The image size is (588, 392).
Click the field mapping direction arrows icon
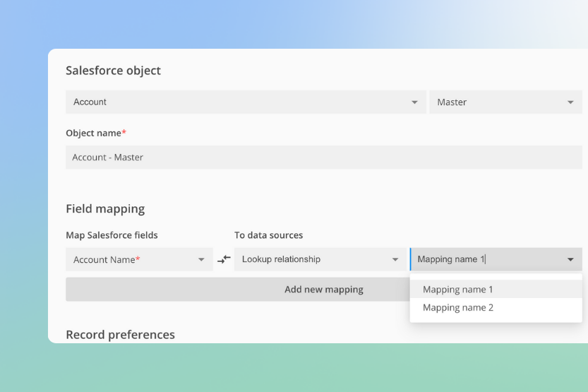(x=224, y=259)
